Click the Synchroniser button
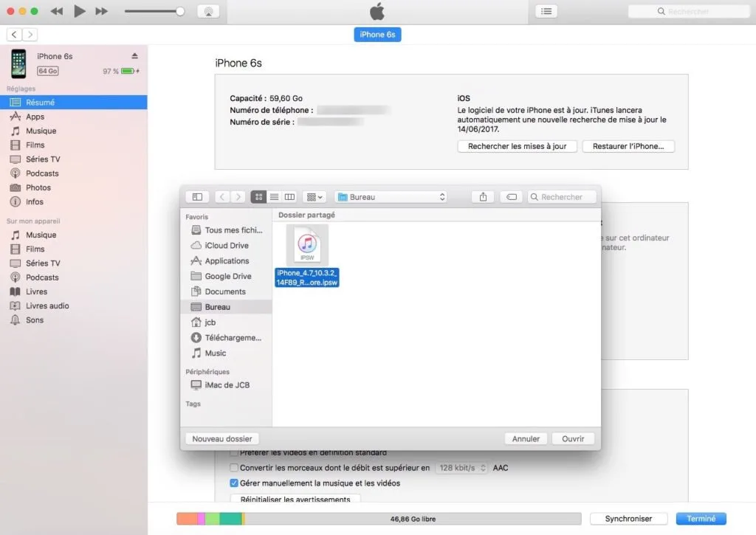Viewport: 756px width, 535px height. coord(628,519)
